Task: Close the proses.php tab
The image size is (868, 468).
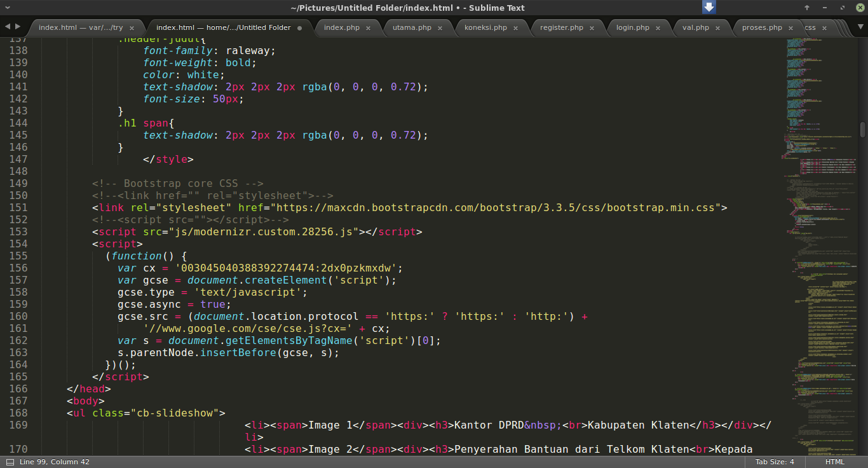Action: (790, 28)
